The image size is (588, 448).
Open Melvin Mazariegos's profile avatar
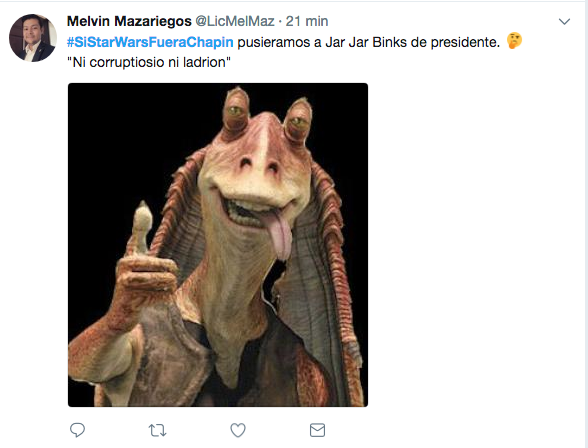(33, 38)
